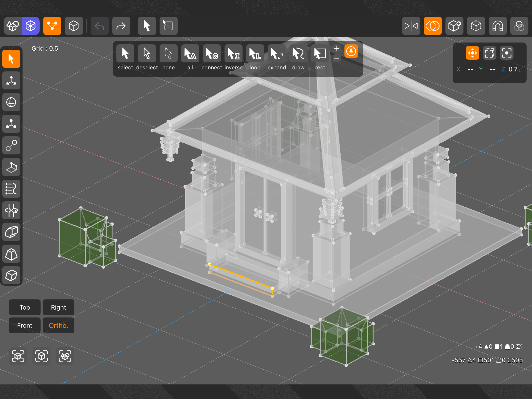Toggle the orange pin on selection panel

click(x=351, y=51)
